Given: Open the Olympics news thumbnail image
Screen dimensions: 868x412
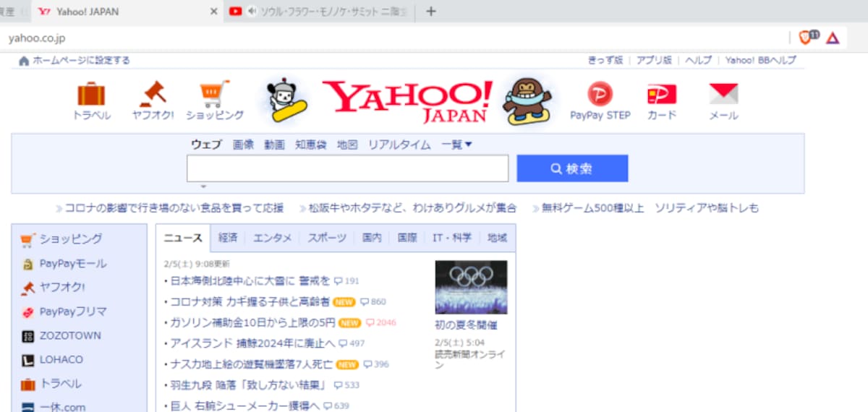Looking at the screenshot, I should pyautogui.click(x=471, y=287).
